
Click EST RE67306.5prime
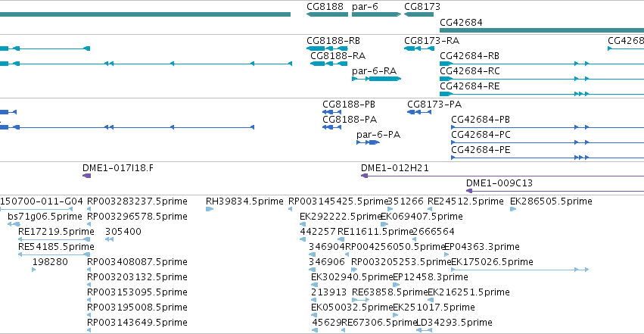(x=343, y=331)
